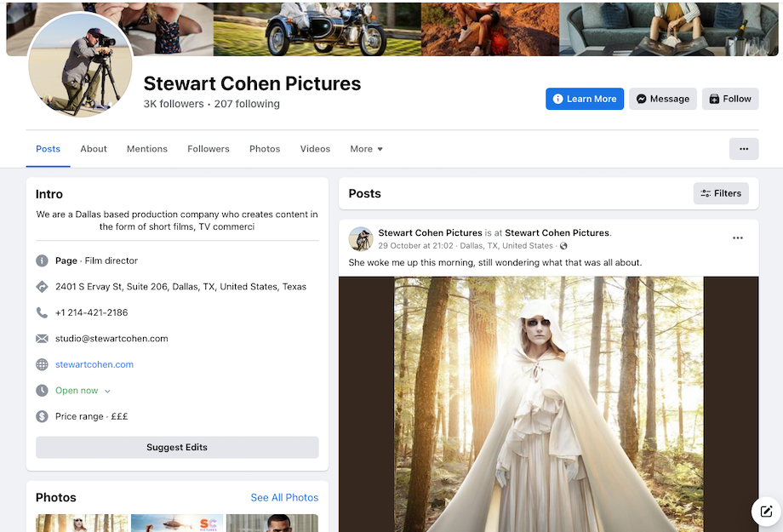Click the 207 following count

click(x=247, y=104)
